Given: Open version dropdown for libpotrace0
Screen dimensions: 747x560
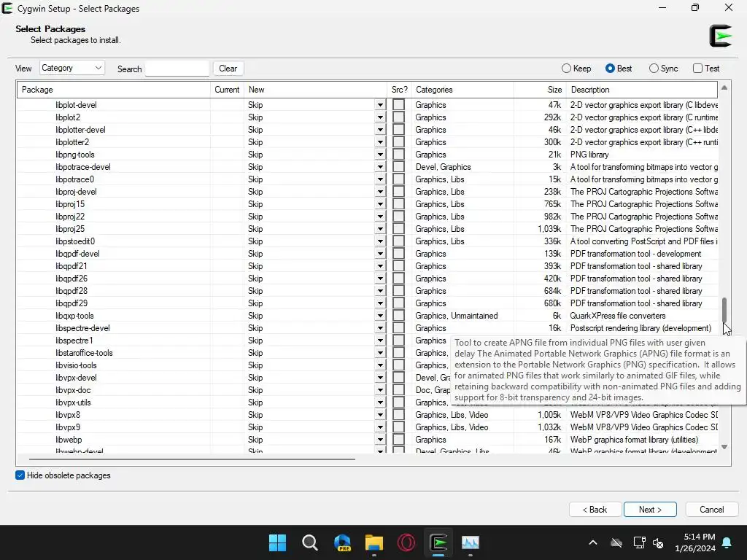Looking at the screenshot, I should point(380,179).
